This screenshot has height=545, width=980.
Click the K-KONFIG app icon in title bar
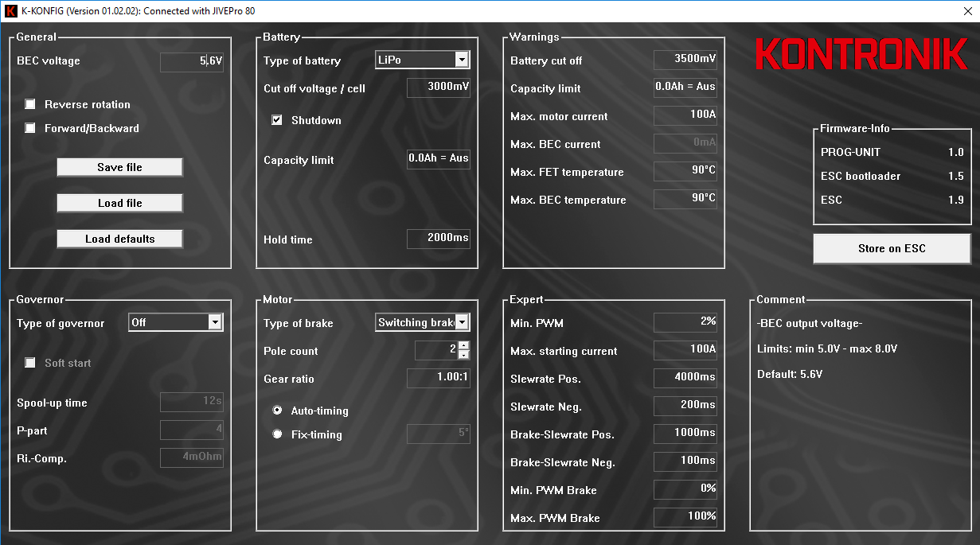click(10, 11)
